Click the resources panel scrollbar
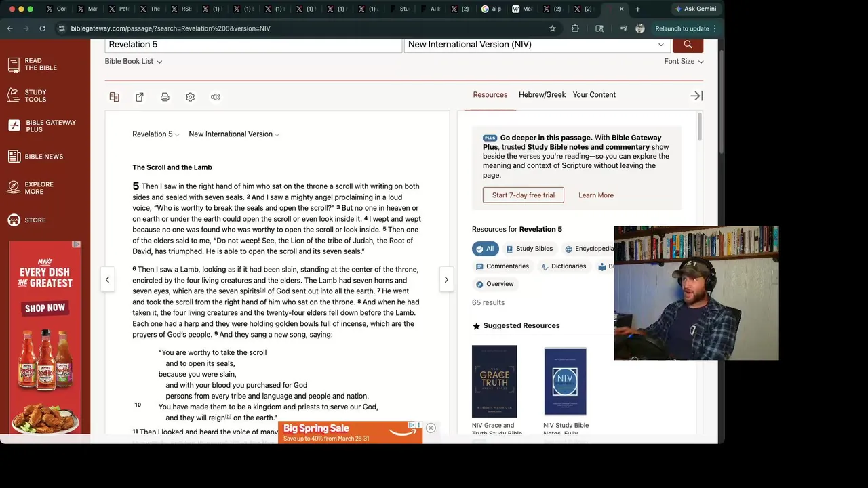Image resolution: width=868 pixels, height=488 pixels. pos(699,126)
